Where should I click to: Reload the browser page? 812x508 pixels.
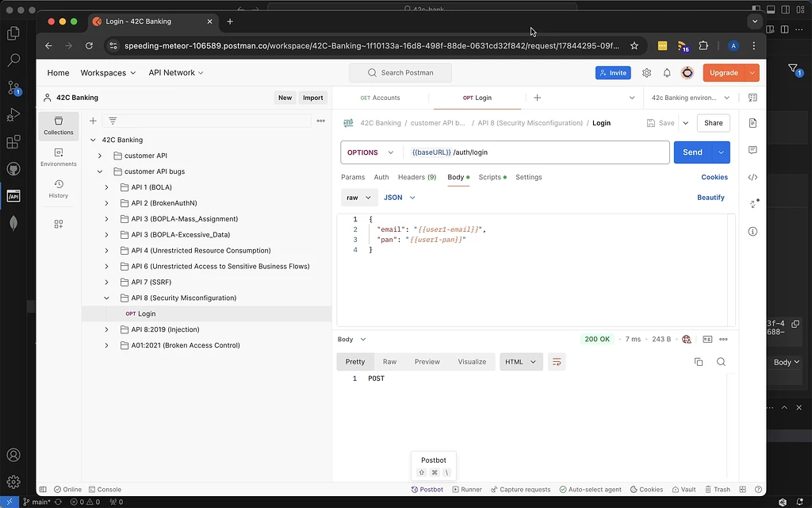(x=89, y=45)
